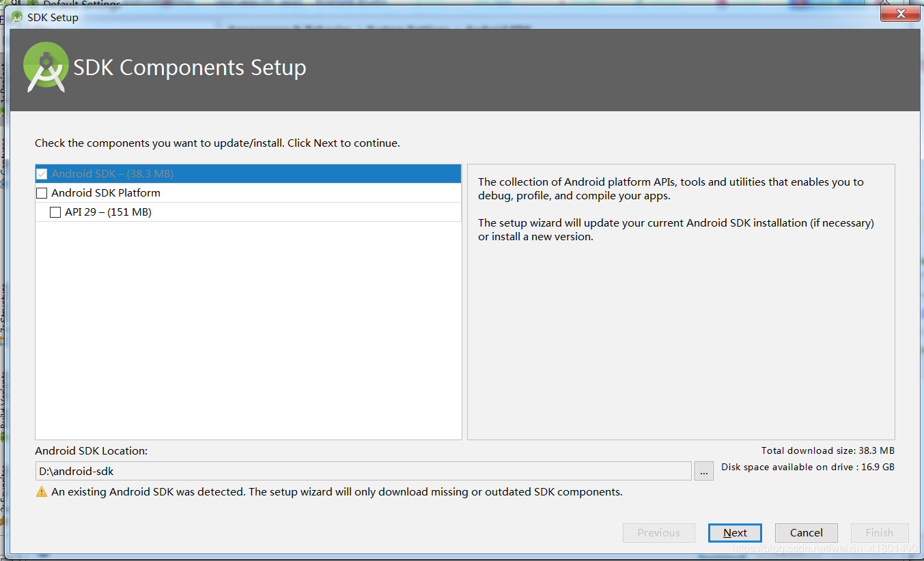
Task: Click the 'Check the components you want' instruction text
Action: coord(217,143)
